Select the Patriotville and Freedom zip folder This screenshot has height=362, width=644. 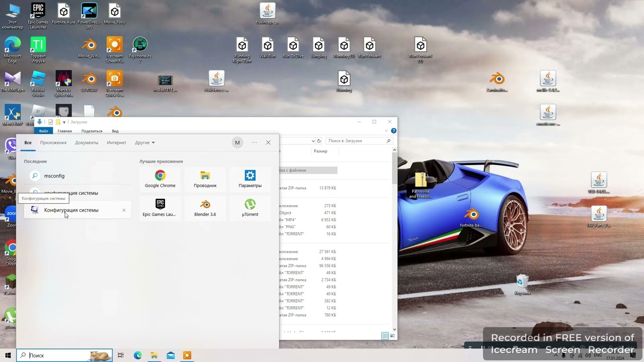click(421, 186)
